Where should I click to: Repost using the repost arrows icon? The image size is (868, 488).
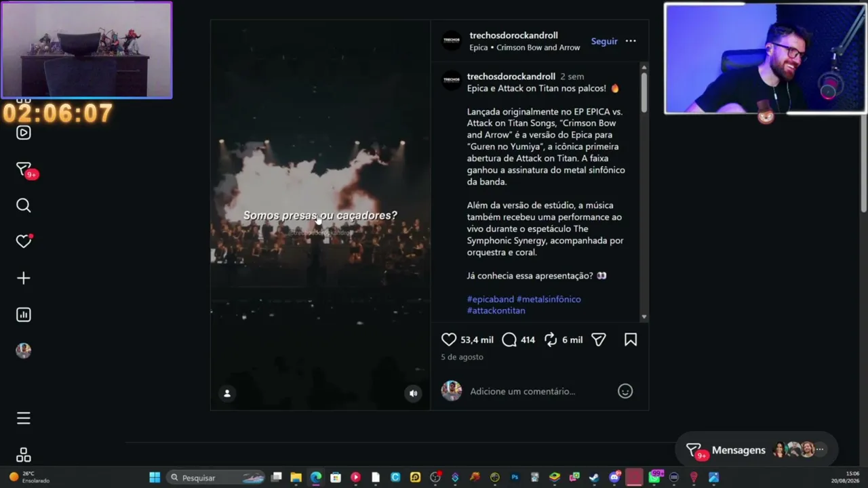pos(551,340)
